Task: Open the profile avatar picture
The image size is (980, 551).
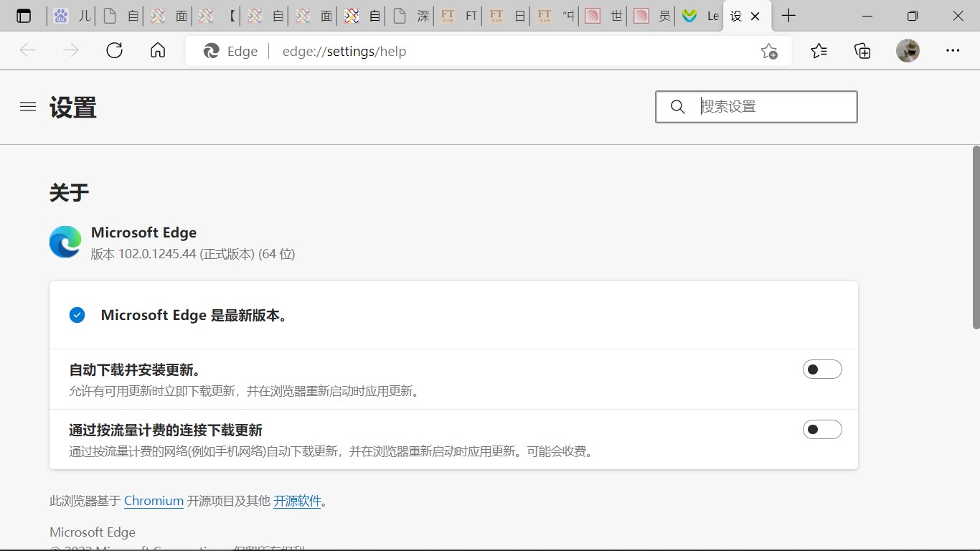Action: [x=908, y=51]
